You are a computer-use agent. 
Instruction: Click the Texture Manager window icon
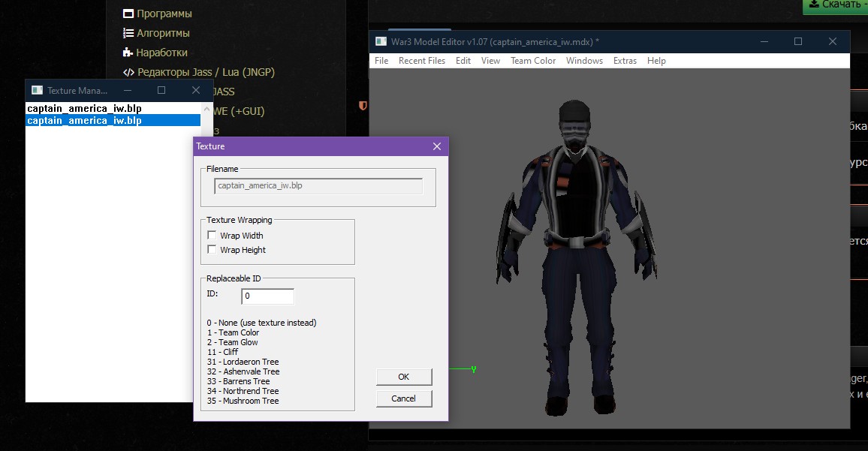coord(37,90)
